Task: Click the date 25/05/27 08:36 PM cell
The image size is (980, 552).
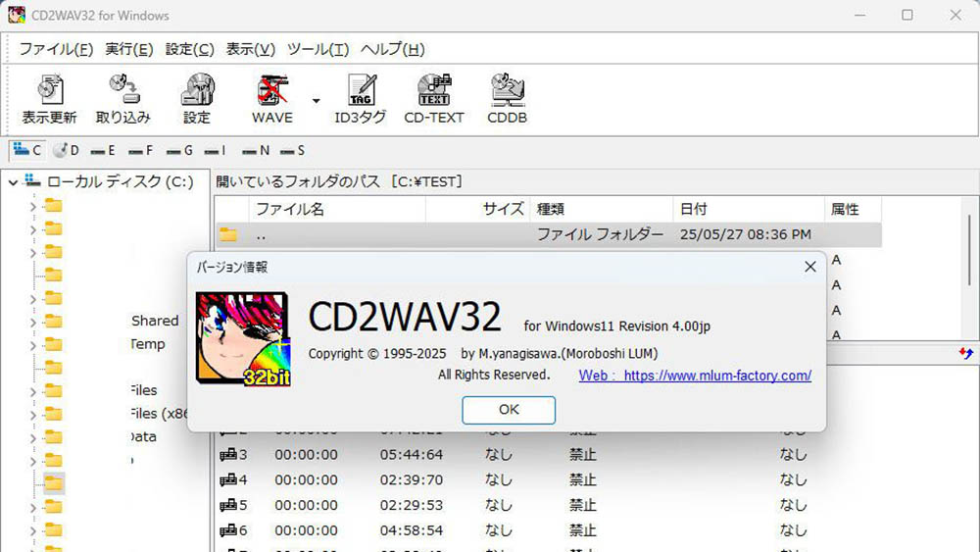Action: (746, 234)
